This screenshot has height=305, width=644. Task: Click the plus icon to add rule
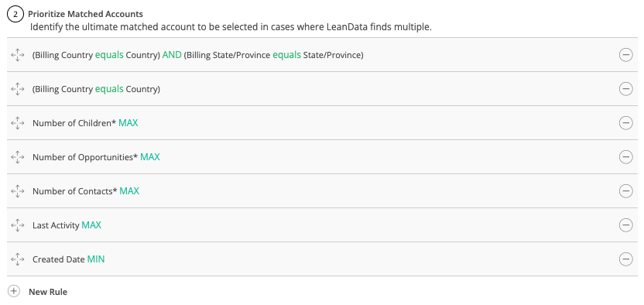pyautogui.click(x=14, y=292)
